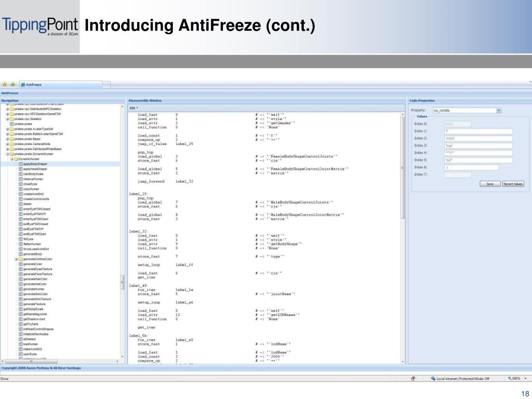
Task: Click the fixEyes code icon
Action: click(x=21, y=239)
